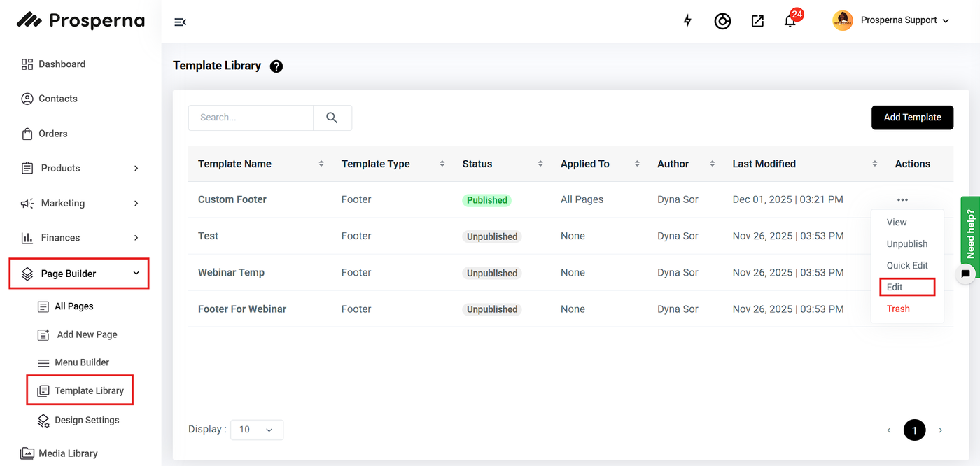Open the Template Library help question icon
The image size is (980, 466).
coord(276,66)
